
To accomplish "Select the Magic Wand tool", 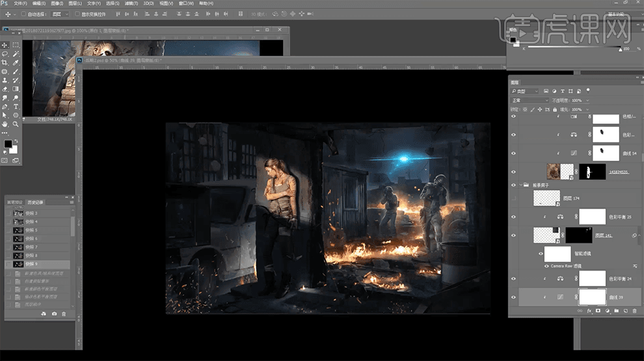I will coord(16,54).
